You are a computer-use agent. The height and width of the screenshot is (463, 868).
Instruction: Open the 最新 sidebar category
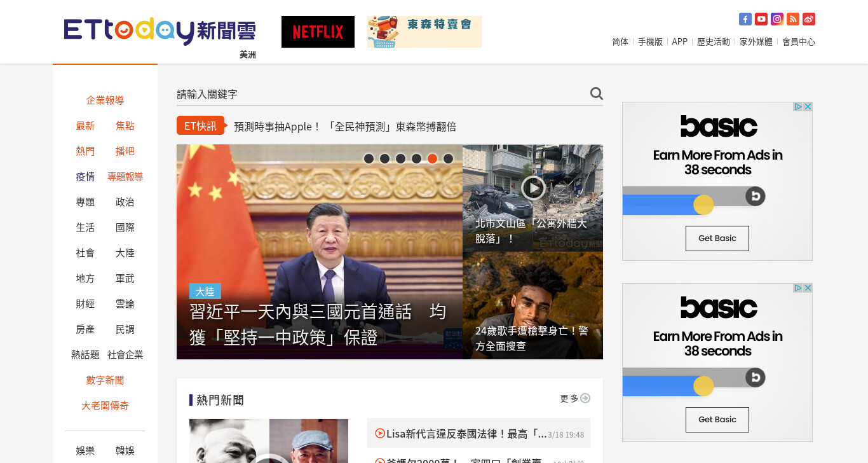(x=85, y=126)
